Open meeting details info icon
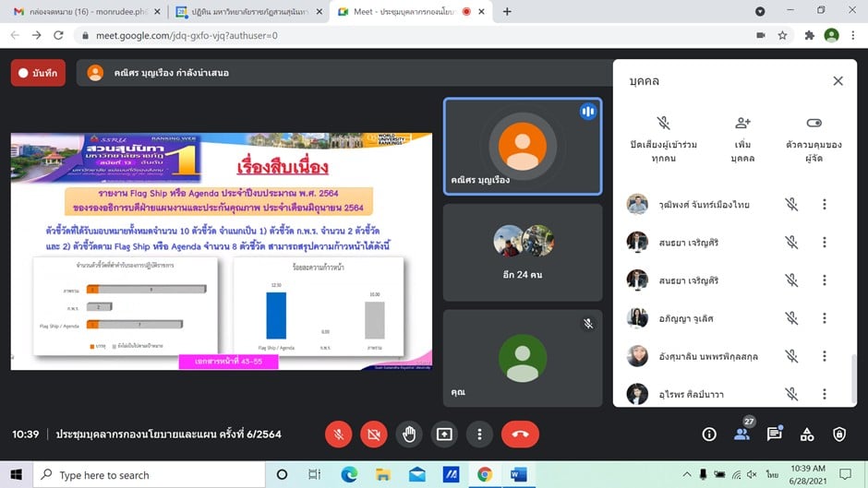Image resolution: width=868 pixels, height=488 pixels. point(709,434)
